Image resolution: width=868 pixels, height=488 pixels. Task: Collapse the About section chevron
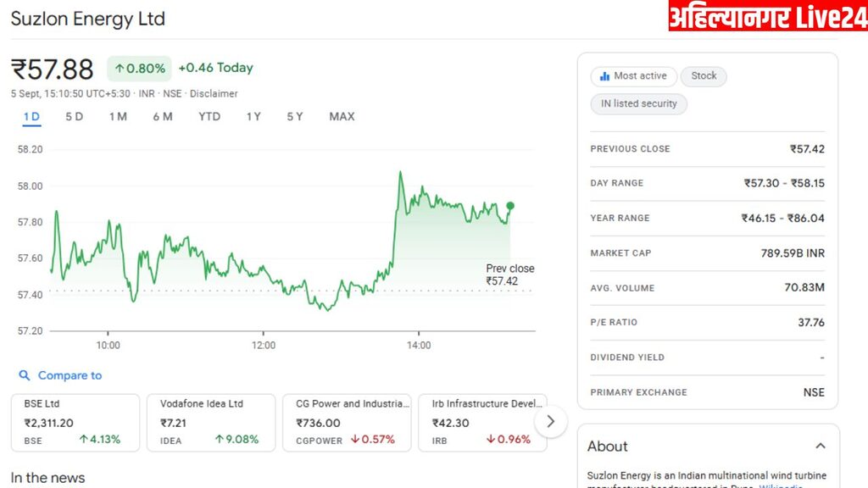pyautogui.click(x=820, y=446)
